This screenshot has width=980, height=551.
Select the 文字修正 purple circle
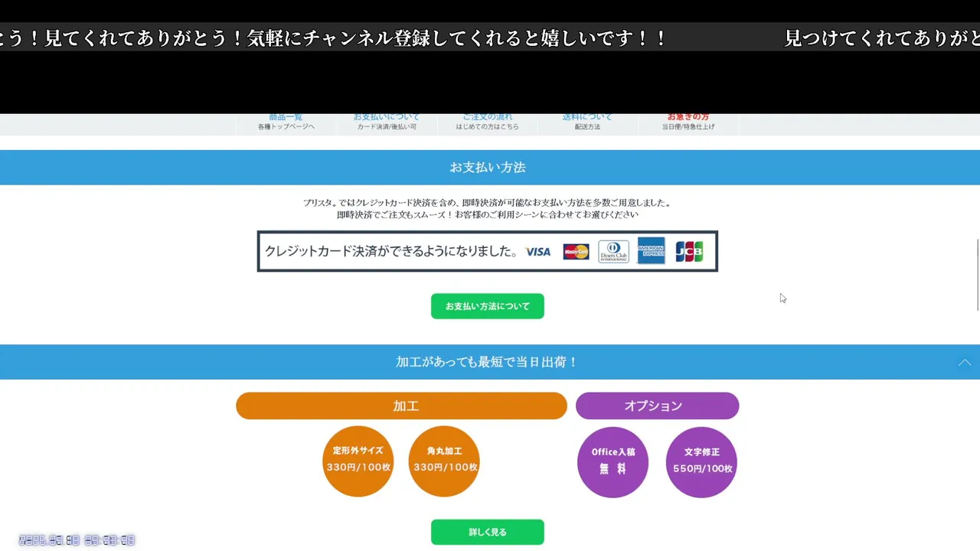pos(701,462)
